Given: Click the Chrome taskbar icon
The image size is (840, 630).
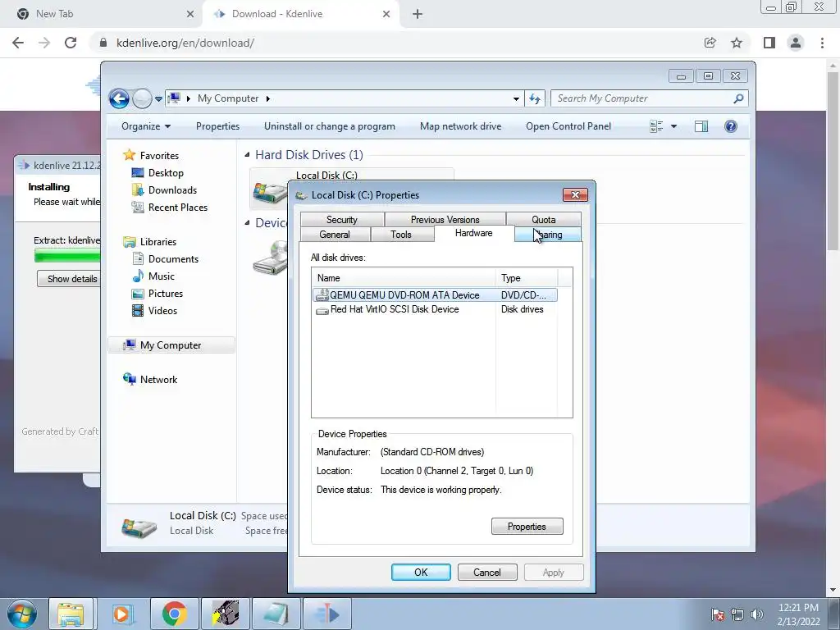Looking at the screenshot, I should point(174,614).
